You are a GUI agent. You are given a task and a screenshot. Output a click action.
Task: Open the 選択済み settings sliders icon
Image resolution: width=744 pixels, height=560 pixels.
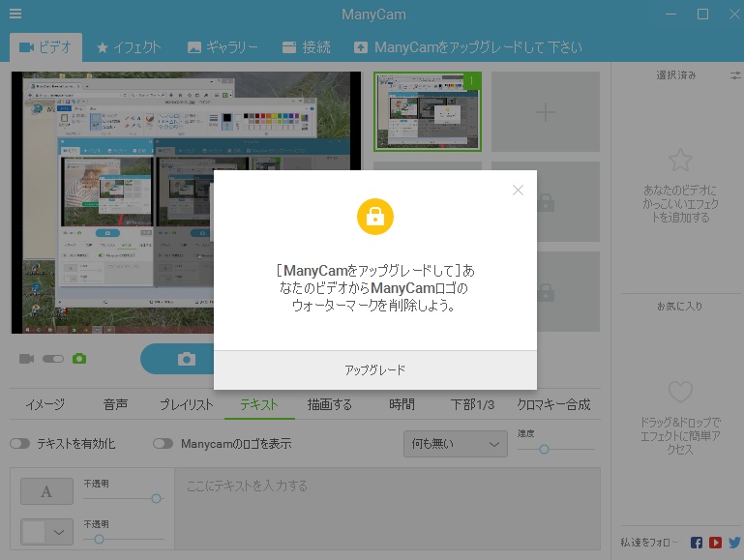pyautogui.click(x=735, y=74)
